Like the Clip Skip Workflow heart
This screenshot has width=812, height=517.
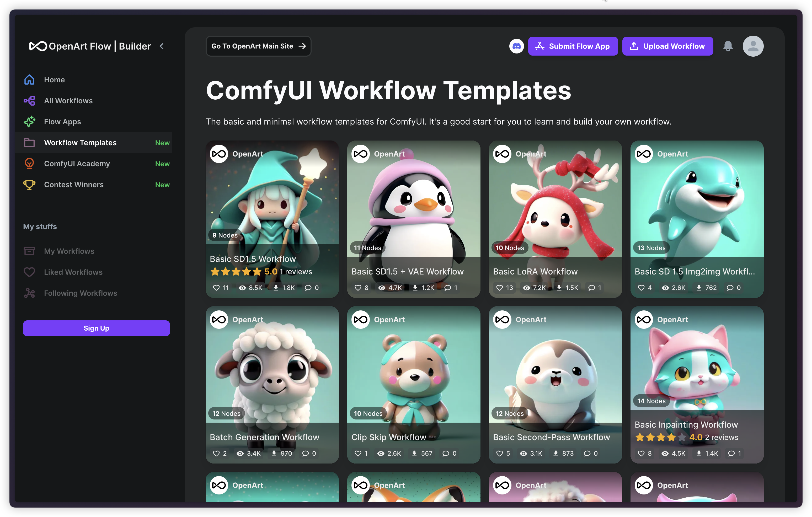tap(358, 454)
